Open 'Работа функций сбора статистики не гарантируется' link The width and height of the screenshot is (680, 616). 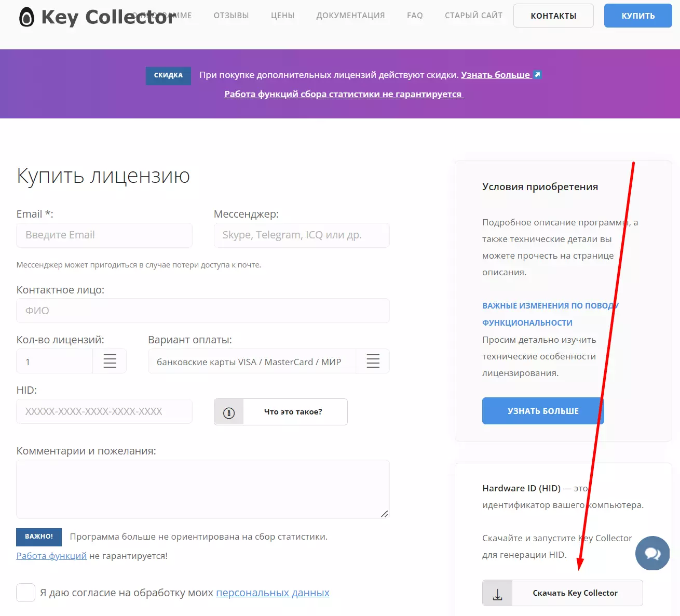coord(343,94)
